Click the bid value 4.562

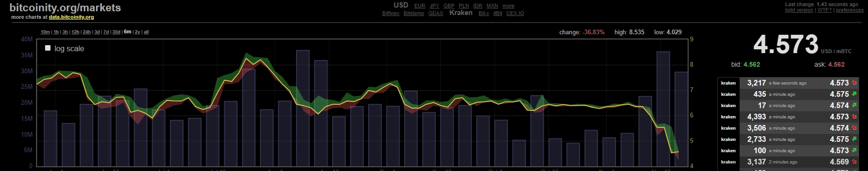tap(752, 64)
